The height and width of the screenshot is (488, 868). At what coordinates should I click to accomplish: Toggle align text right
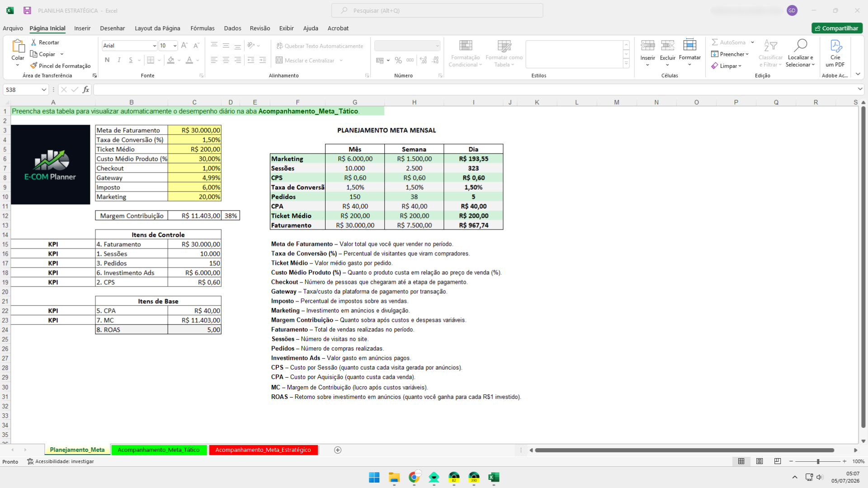237,60
